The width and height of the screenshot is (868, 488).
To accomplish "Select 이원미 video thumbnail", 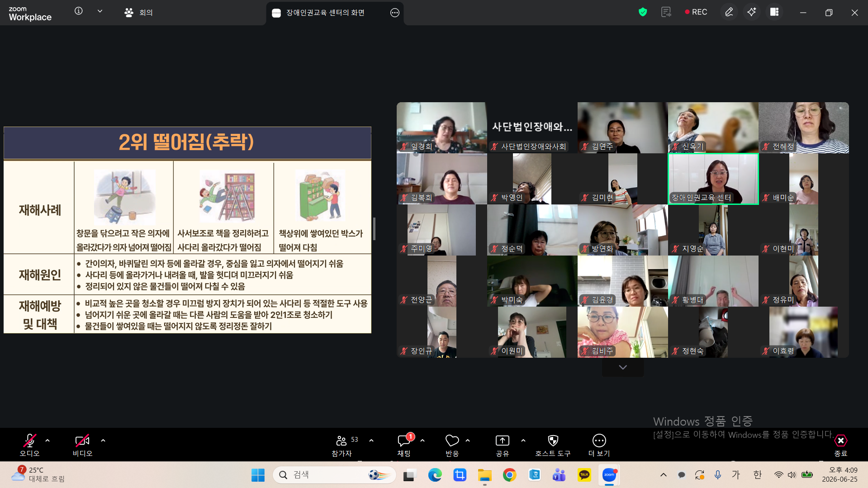I will [x=532, y=332].
